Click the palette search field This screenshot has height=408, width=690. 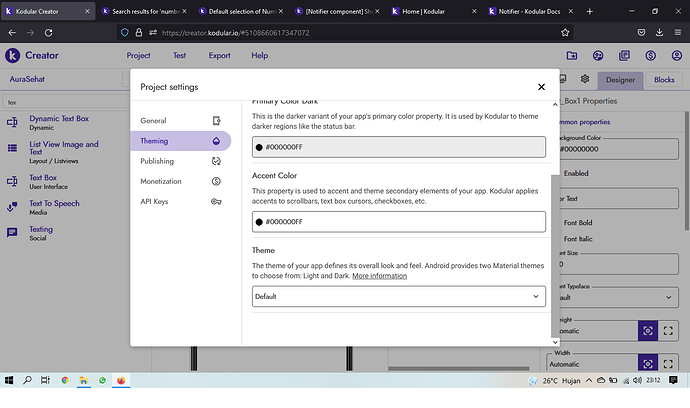click(66, 102)
